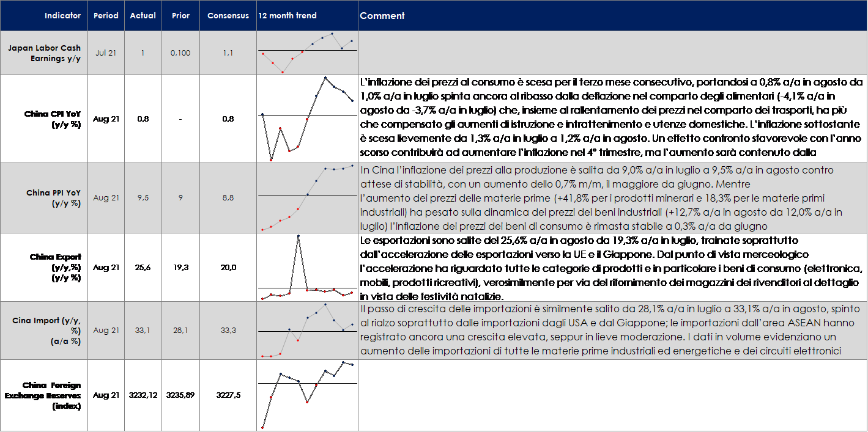
Task: Select the China PPI consensus value 8,8
Action: coord(228,198)
